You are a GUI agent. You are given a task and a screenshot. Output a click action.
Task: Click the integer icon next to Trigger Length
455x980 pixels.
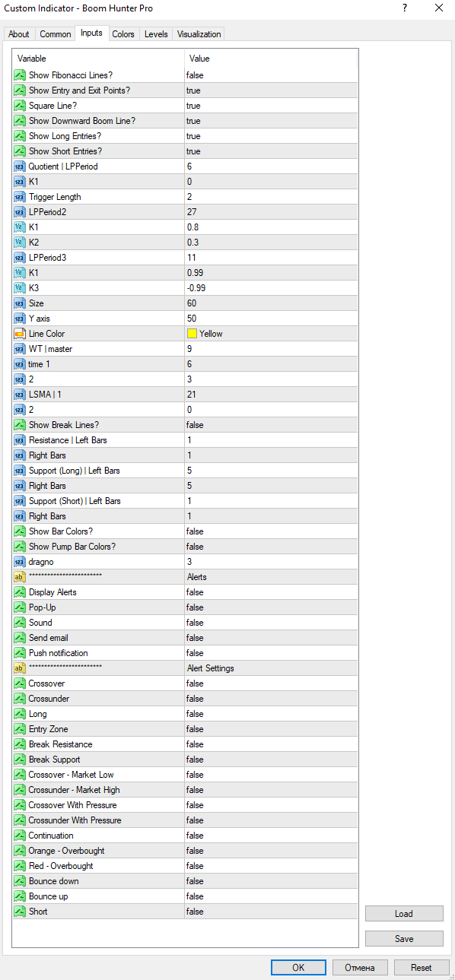[x=20, y=197]
